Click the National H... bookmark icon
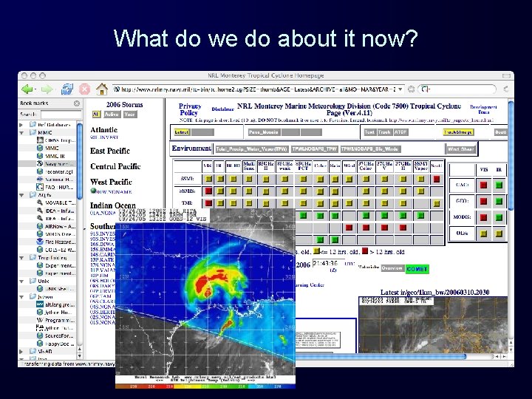Viewport: 532px width, 399px height. [x=40, y=179]
